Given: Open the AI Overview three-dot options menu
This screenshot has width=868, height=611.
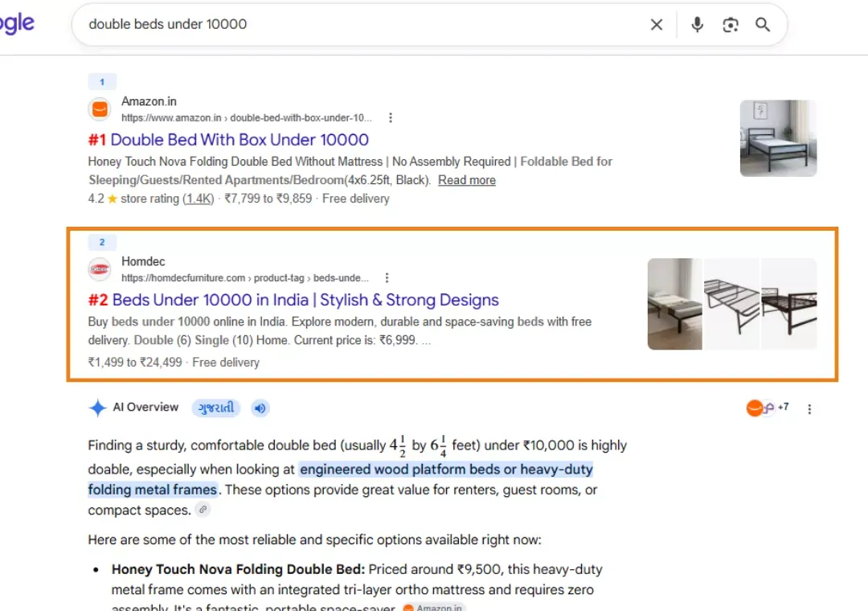Looking at the screenshot, I should pos(809,409).
